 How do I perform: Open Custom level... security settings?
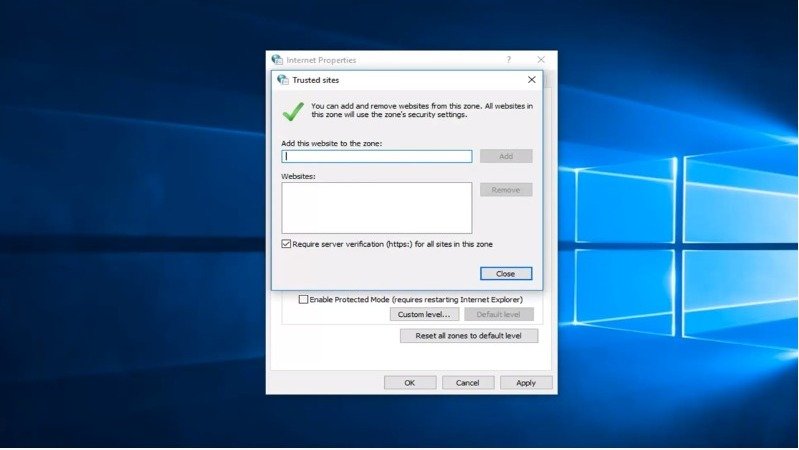[x=424, y=314]
